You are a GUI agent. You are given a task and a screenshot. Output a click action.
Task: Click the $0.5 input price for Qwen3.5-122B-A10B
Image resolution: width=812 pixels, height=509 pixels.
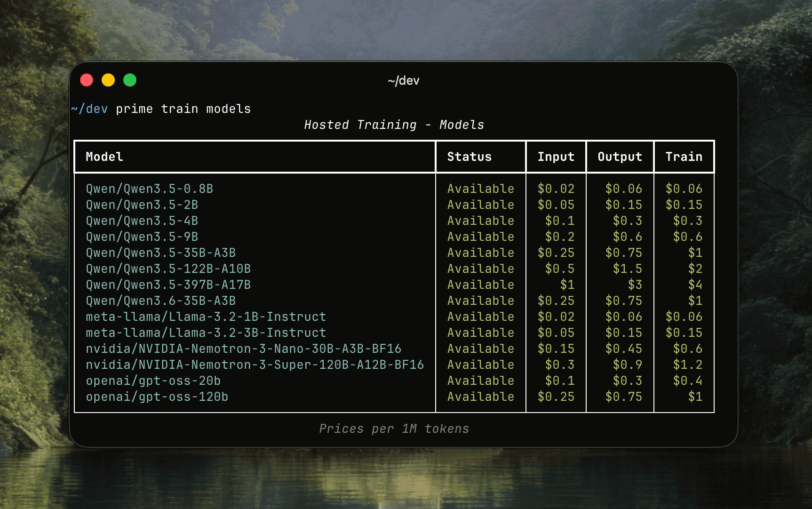[560, 269]
